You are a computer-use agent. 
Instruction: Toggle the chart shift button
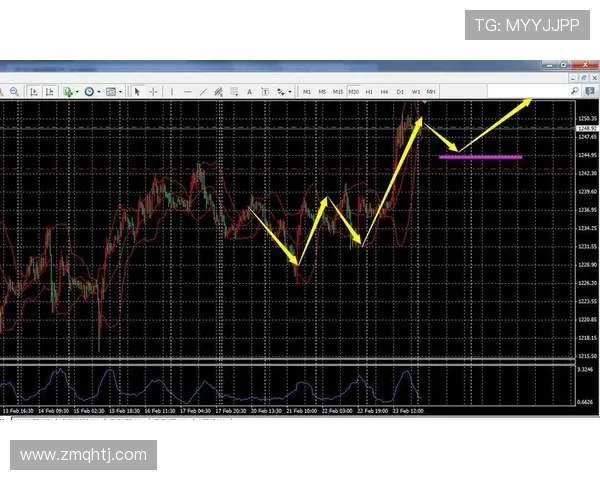[49, 91]
